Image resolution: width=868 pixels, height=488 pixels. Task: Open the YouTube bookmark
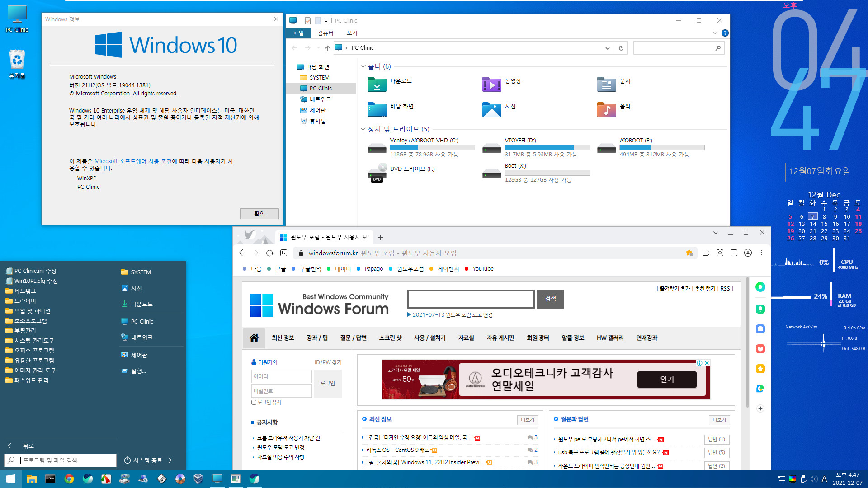coord(479,269)
